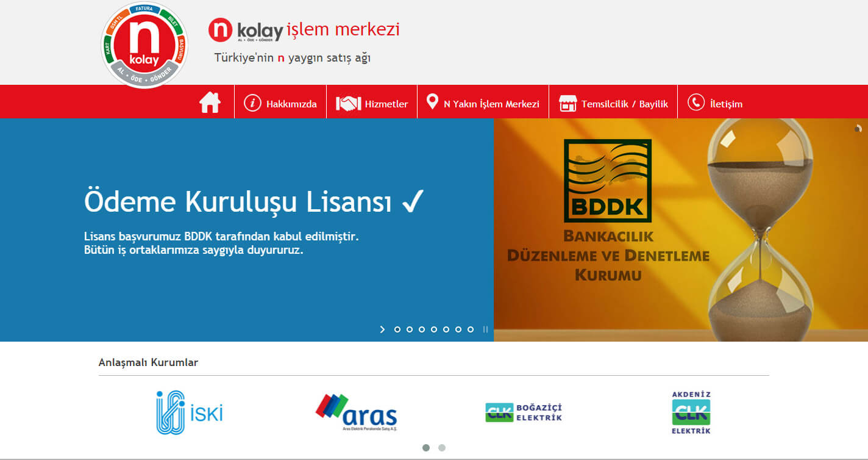Click the tagline "Türkiye'nin n yaygın satış ağı"

click(x=293, y=58)
